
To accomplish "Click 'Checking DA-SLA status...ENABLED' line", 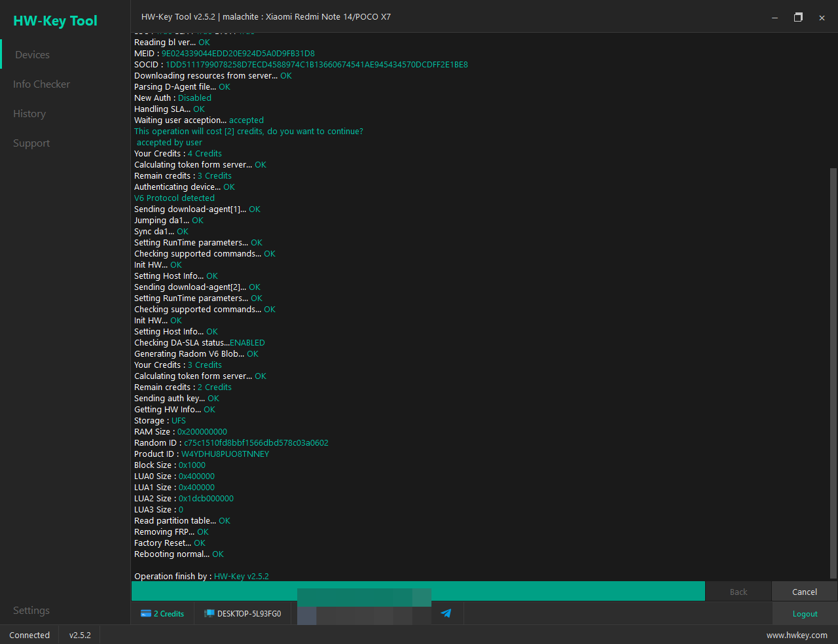I will [x=200, y=343].
